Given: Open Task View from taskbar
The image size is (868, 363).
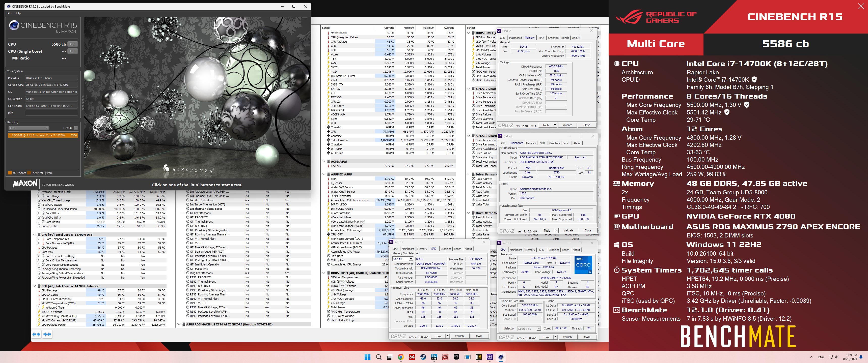Looking at the screenshot, I should (x=390, y=357).
